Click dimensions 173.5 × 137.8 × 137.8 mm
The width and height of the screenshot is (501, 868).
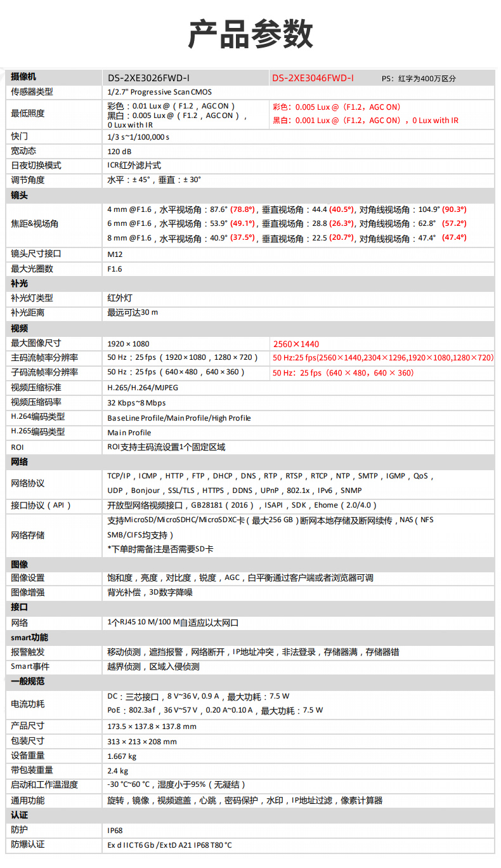[x=152, y=727]
